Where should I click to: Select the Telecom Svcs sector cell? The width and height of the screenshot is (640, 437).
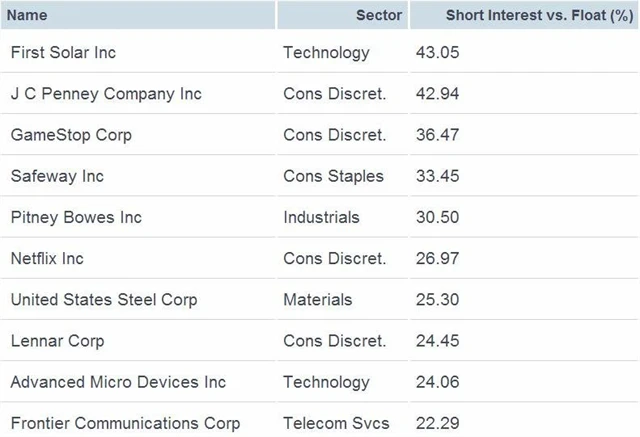[336, 423]
